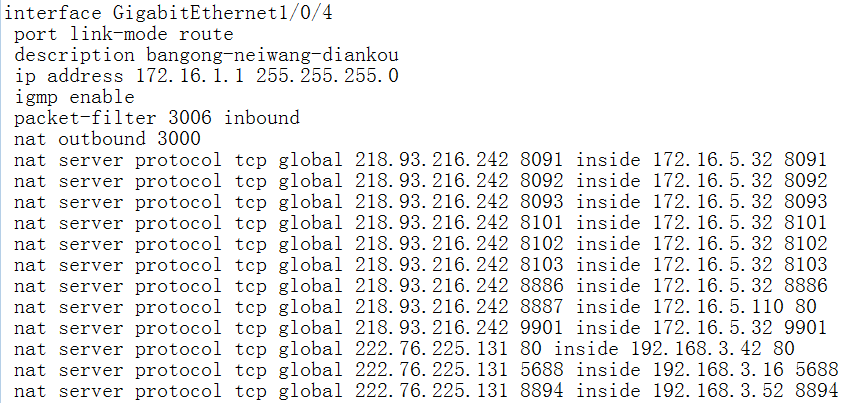Click the port link-mode route line
852x403 pixels.
tap(123, 34)
